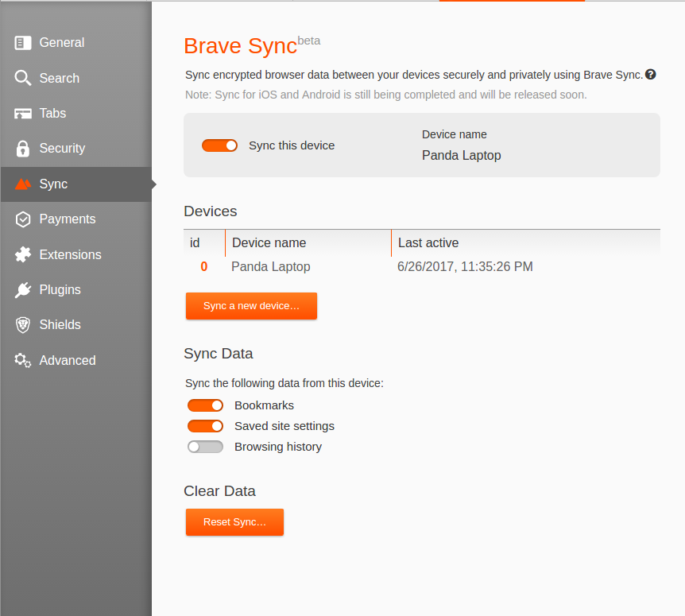This screenshot has height=616, width=685.
Task: Select the Payments settings label
Action: pyautogui.click(x=68, y=219)
